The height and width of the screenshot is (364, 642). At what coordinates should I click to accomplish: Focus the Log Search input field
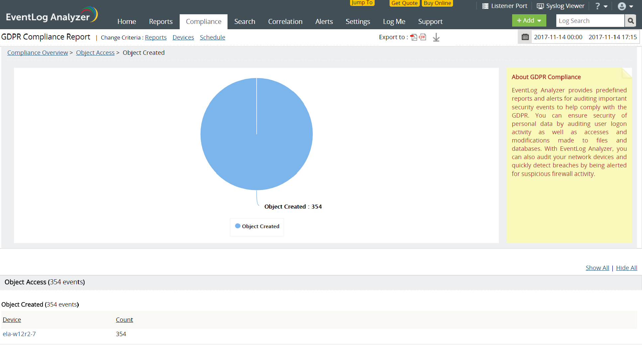(590, 21)
